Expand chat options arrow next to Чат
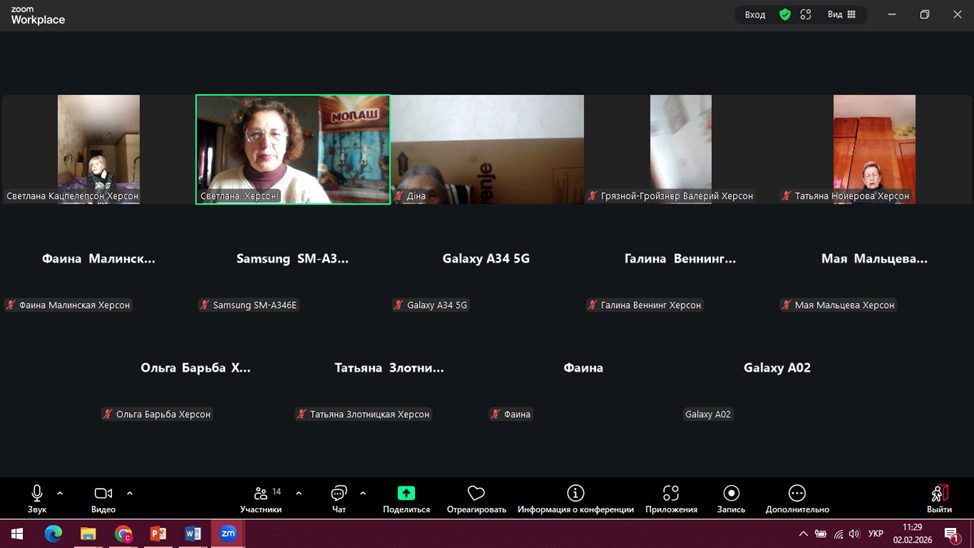Screen dimensions: 974x548 coord(362,493)
